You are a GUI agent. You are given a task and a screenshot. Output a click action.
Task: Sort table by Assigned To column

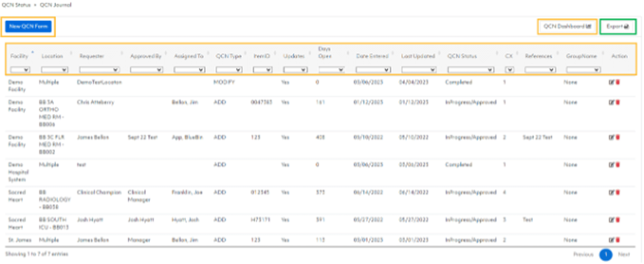click(x=189, y=56)
